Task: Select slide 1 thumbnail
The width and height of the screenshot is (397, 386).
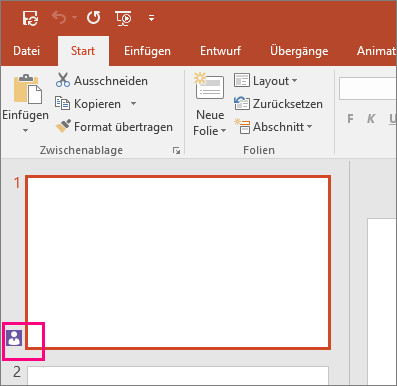Action: point(178,263)
